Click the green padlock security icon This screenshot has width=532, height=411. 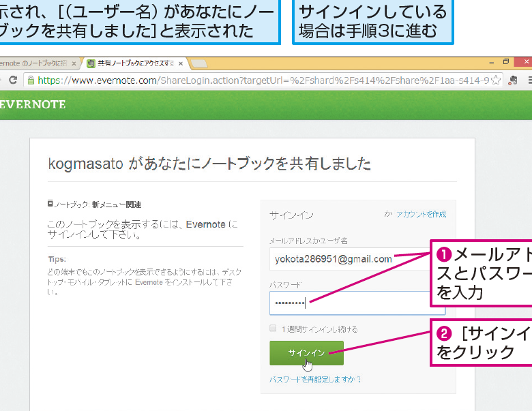(31, 80)
